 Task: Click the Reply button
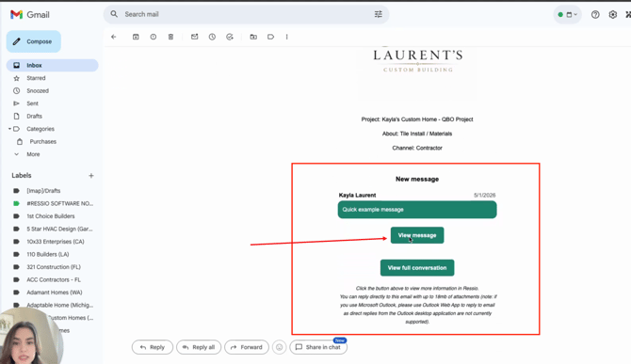pyautogui.click(x=153, y=347)
